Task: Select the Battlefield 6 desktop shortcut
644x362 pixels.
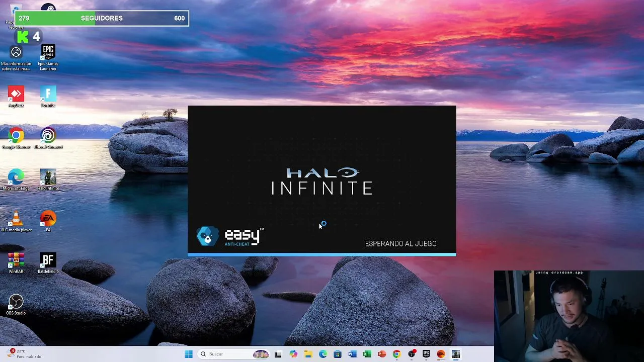Action: pyautogui.click(x=48, y=263)
